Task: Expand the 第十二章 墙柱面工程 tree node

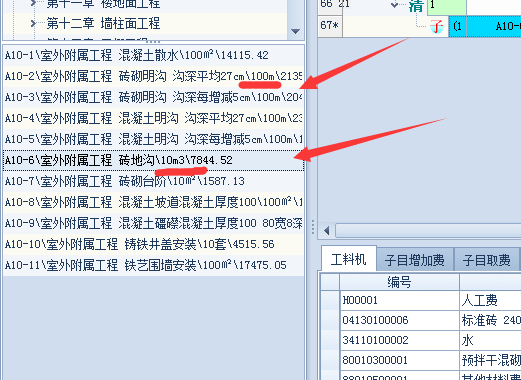Action: pos(33,24)
